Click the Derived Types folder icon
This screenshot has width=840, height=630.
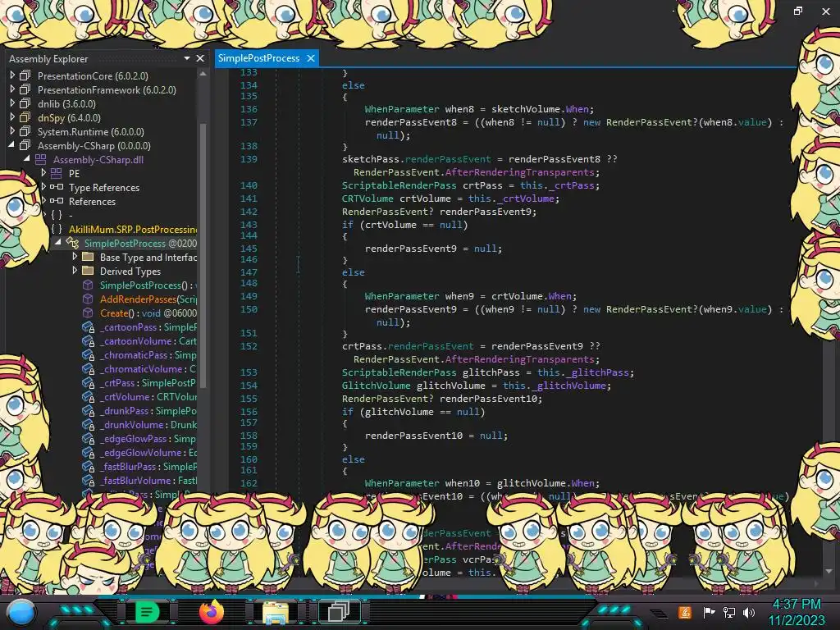(x=88, y=271)
